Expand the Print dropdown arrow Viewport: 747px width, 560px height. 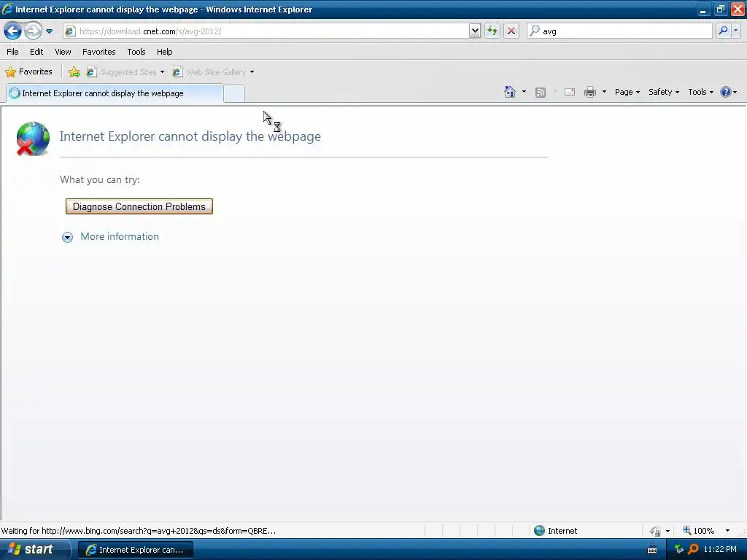(604, 92)
